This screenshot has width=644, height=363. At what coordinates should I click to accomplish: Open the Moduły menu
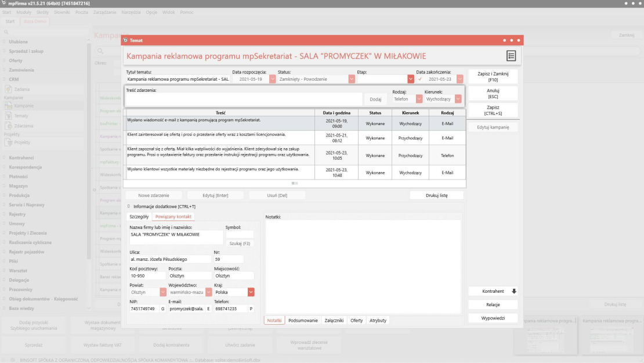pyautogui.click(x=24, y=12)
